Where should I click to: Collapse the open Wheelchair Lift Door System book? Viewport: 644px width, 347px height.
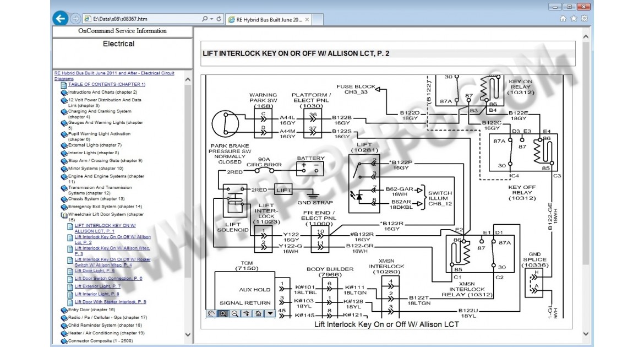tap(64, 215)
